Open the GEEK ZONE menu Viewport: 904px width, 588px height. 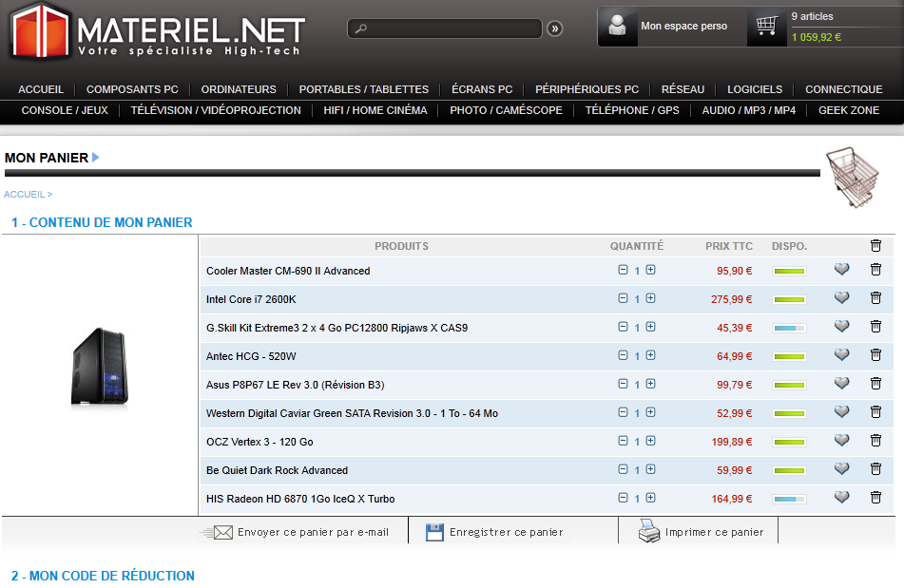tap(849, 110)
